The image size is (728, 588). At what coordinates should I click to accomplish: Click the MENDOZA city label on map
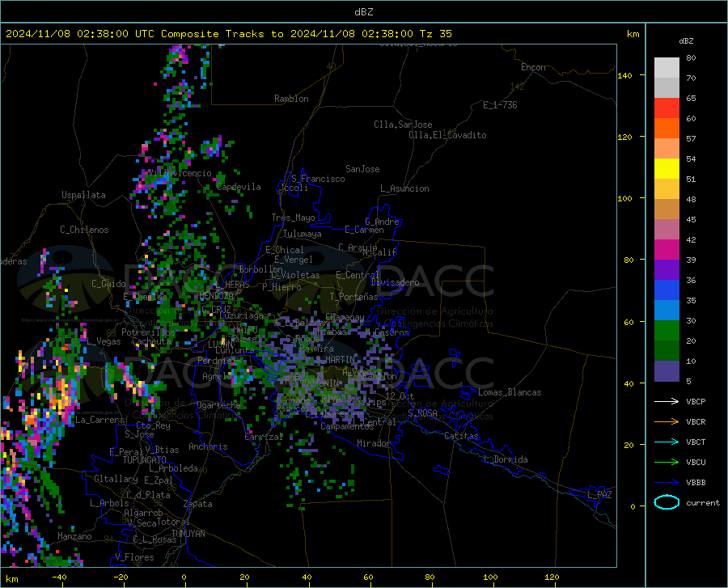point(216,296)
